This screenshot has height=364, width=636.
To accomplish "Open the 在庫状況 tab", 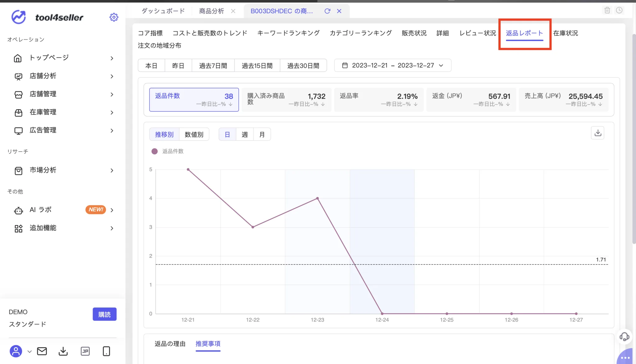I will click(566, 33).
